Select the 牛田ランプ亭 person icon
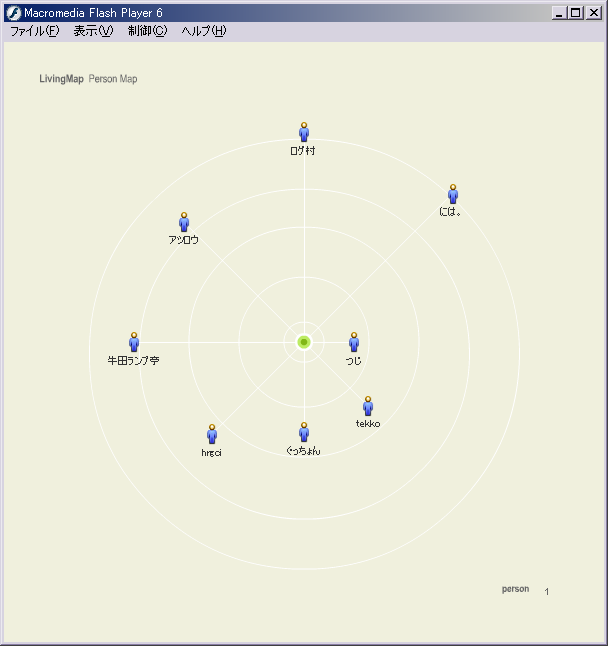 click(134, 342)
